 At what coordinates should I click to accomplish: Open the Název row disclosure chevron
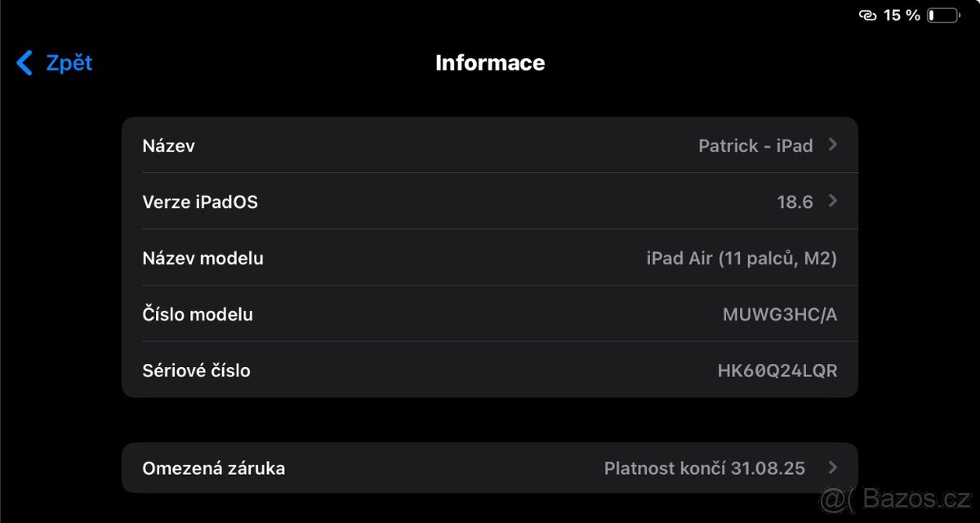833,144
